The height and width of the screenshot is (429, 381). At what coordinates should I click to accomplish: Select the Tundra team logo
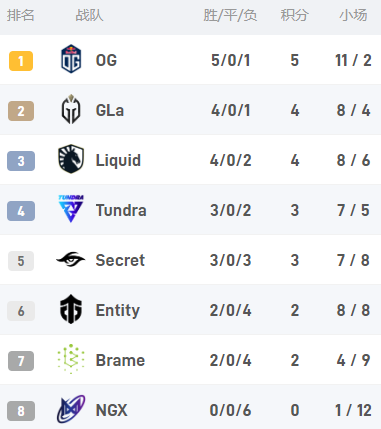(x=71, y=209)
